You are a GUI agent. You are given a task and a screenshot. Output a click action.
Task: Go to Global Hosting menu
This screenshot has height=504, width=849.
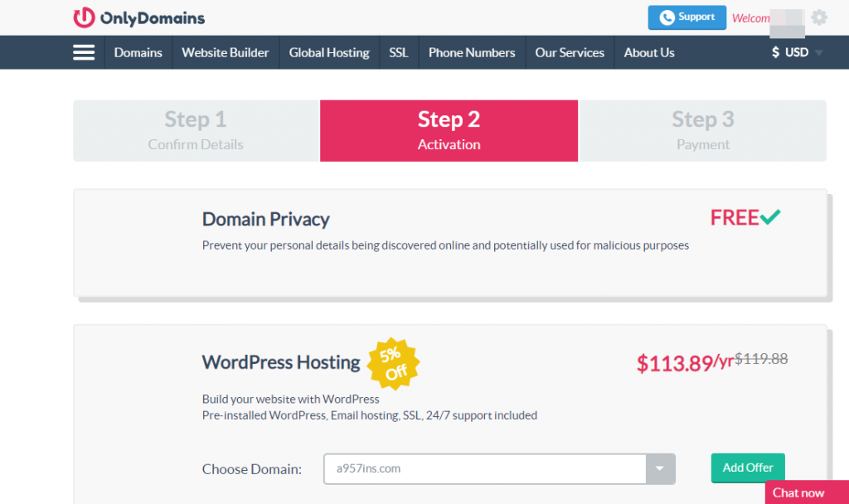click(x=329, y=52)
